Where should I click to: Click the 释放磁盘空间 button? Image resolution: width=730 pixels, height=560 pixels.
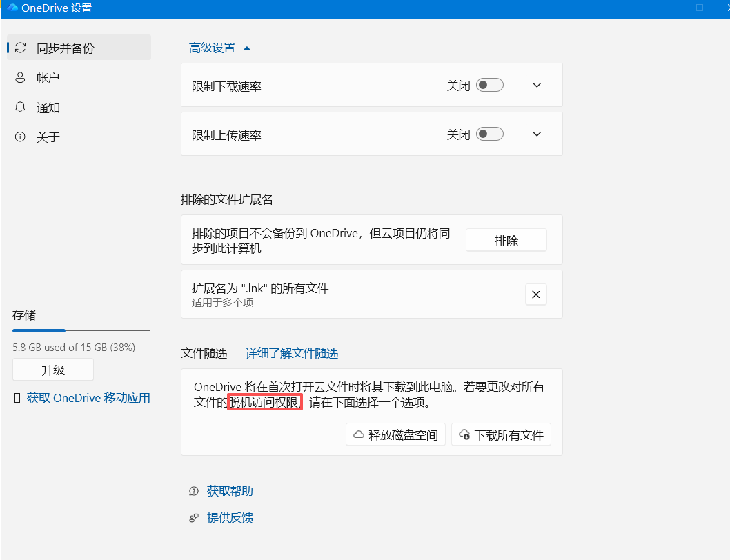[396, 434]
